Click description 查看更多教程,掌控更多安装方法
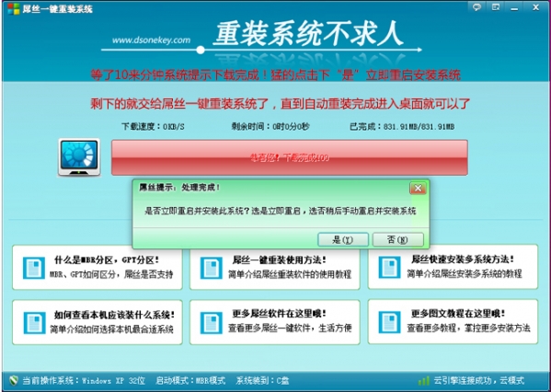Screen dimensions: 551x392 [468, 328]
